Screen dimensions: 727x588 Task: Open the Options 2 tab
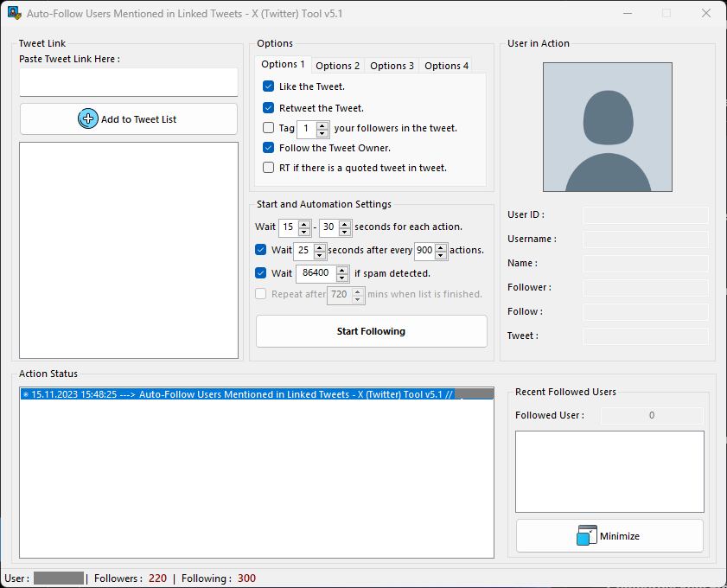click(337, 66)
